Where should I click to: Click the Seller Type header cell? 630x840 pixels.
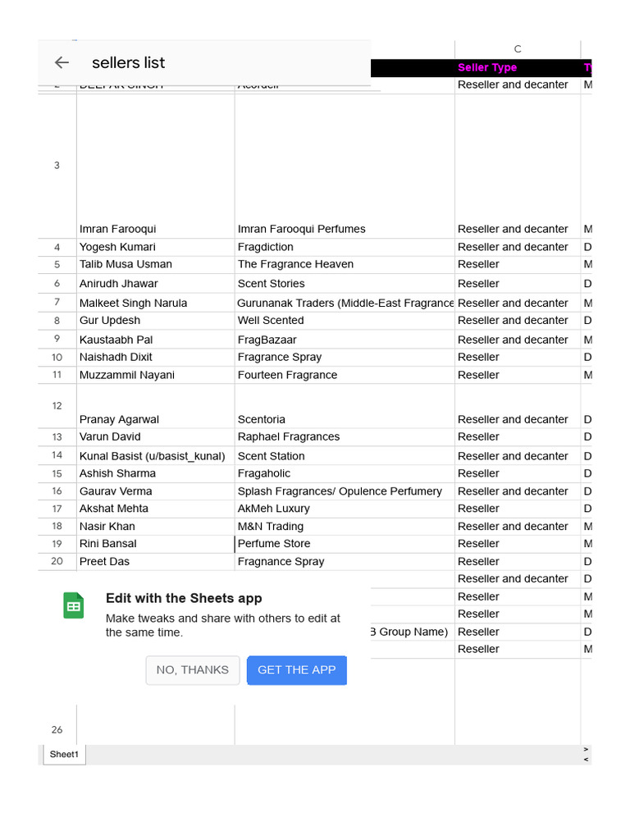point(487,67)
